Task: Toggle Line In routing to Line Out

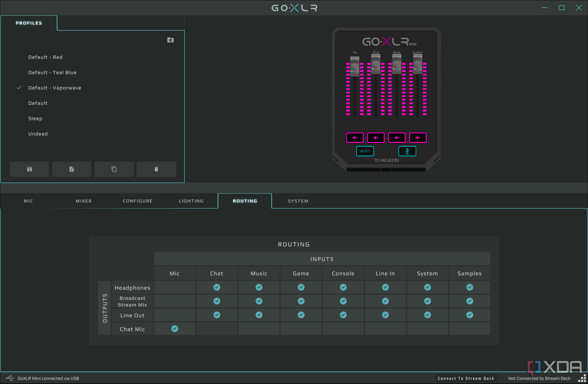Action: pos(385,315)
